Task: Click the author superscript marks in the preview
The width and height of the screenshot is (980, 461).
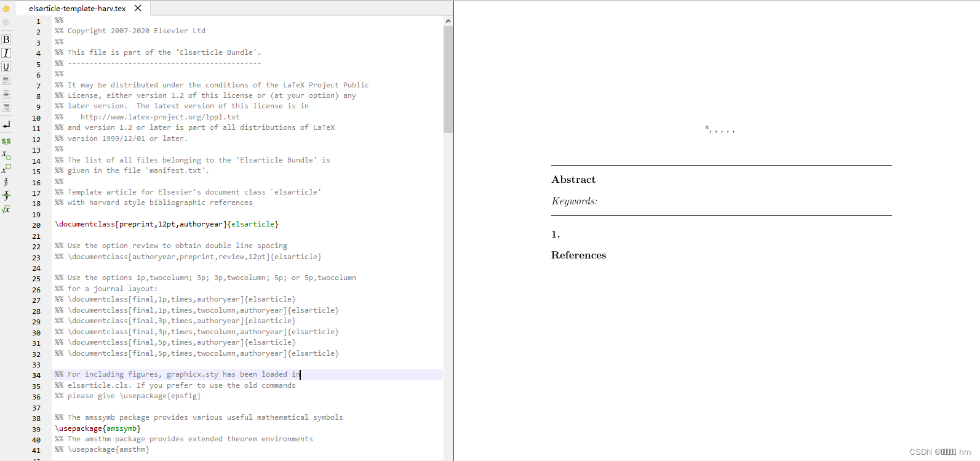Action: click(720, 129)
